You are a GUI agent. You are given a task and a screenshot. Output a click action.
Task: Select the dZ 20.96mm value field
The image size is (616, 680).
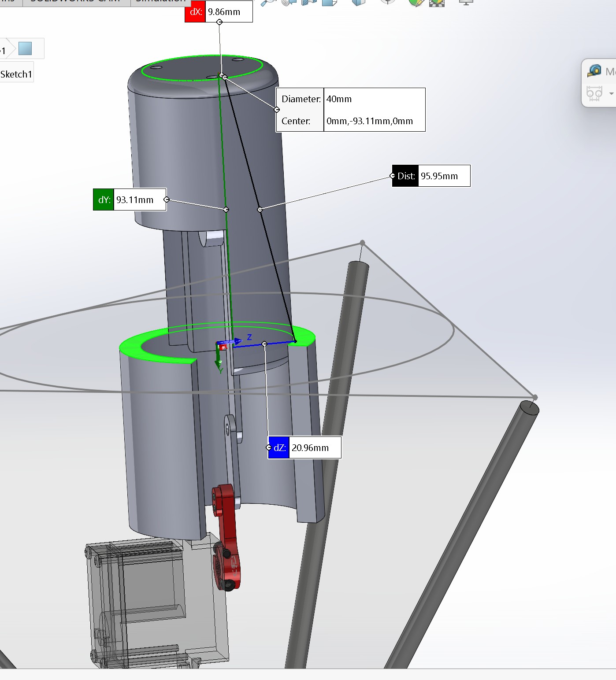(x=315, y=447)
